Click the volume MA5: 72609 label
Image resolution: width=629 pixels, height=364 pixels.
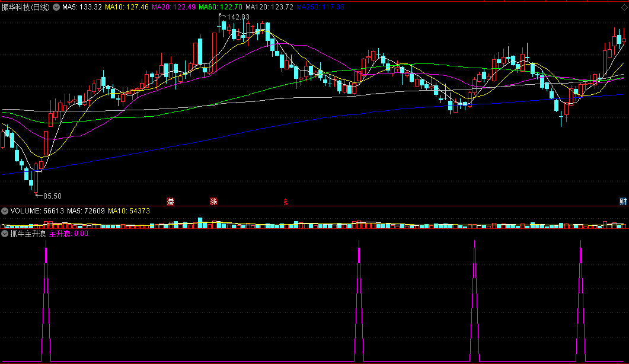[86, 211]
